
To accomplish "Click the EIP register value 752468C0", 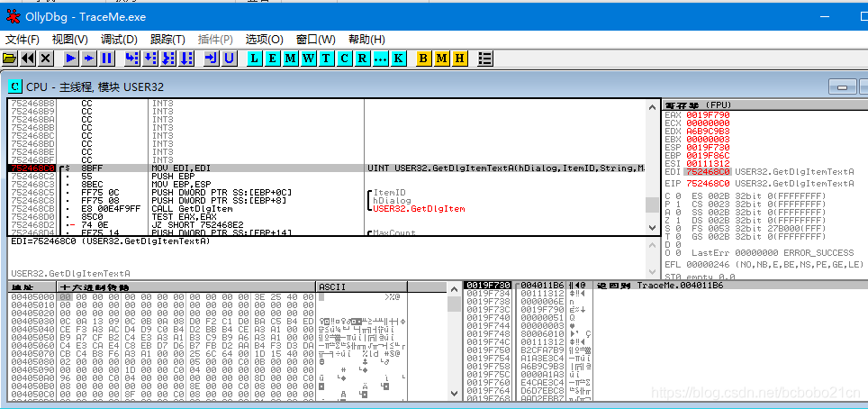I will click(708, 184).
